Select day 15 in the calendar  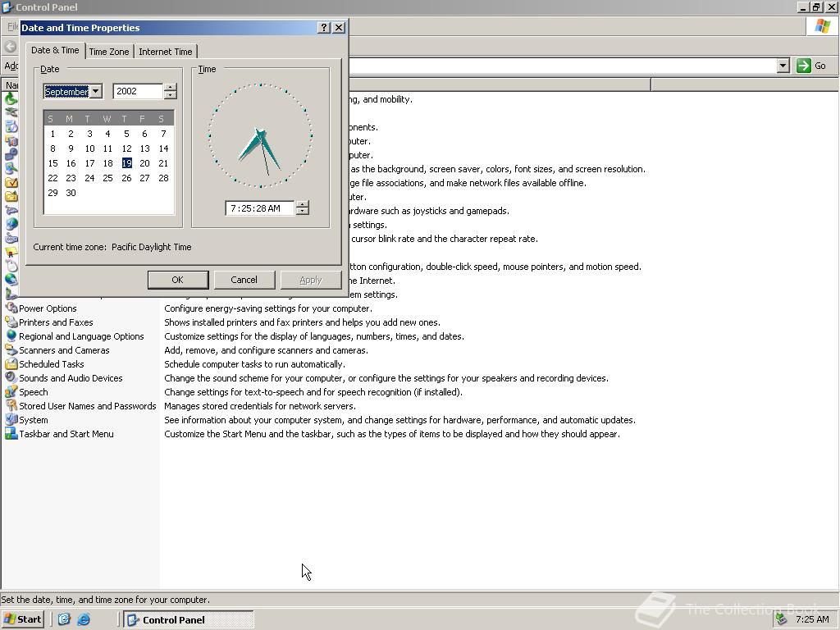52,163
